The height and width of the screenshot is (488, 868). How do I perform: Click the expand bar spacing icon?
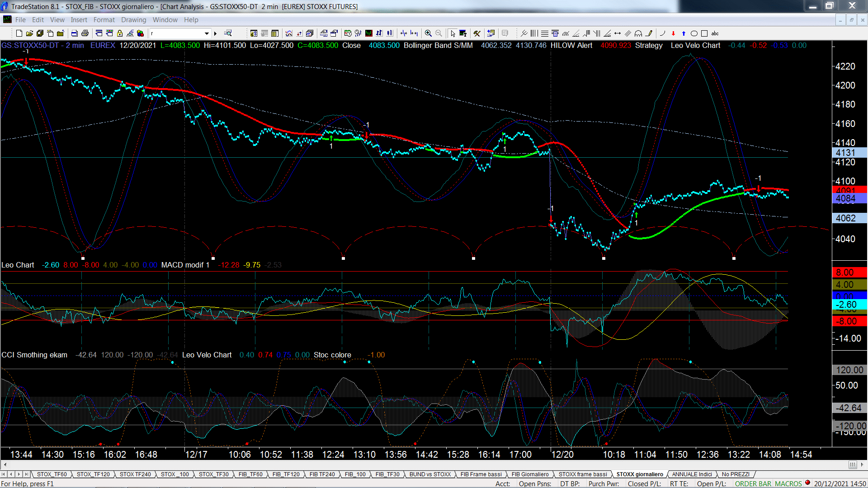coord(414,33)
